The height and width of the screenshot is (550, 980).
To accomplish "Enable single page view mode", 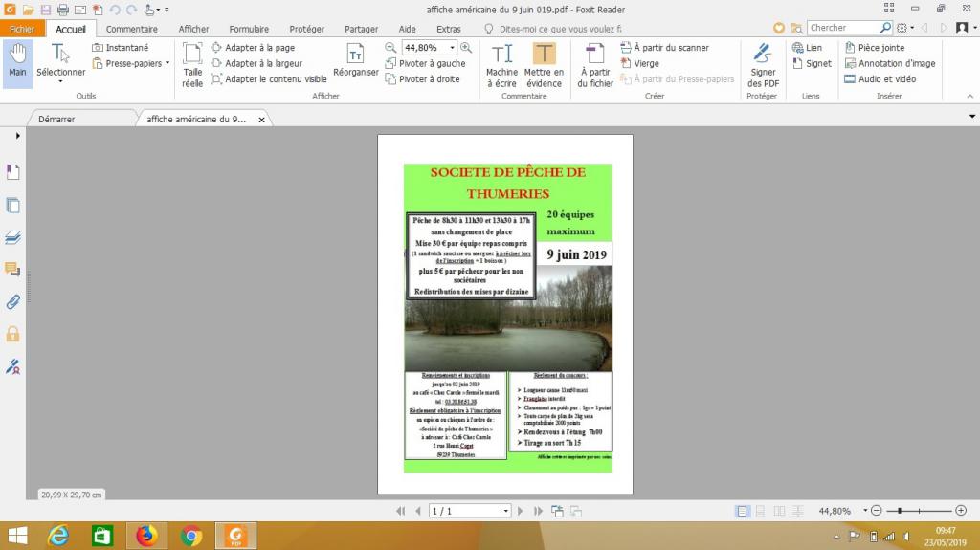I will 742,511.
